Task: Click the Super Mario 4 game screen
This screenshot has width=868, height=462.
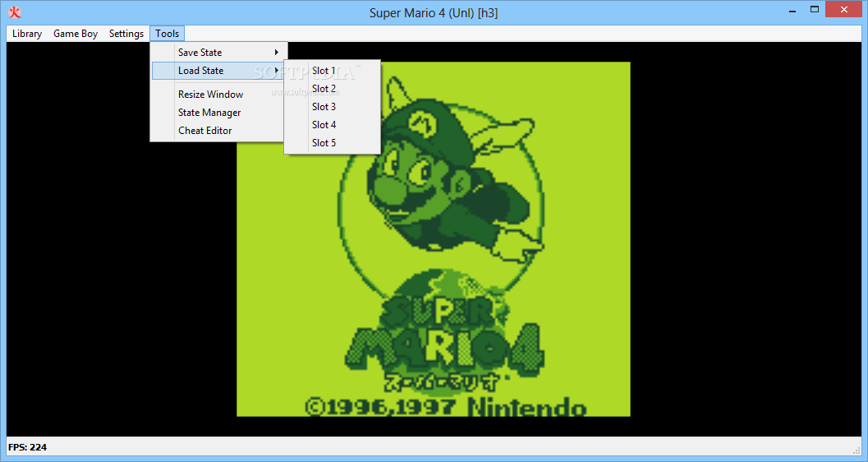Action: coord(434,238)
